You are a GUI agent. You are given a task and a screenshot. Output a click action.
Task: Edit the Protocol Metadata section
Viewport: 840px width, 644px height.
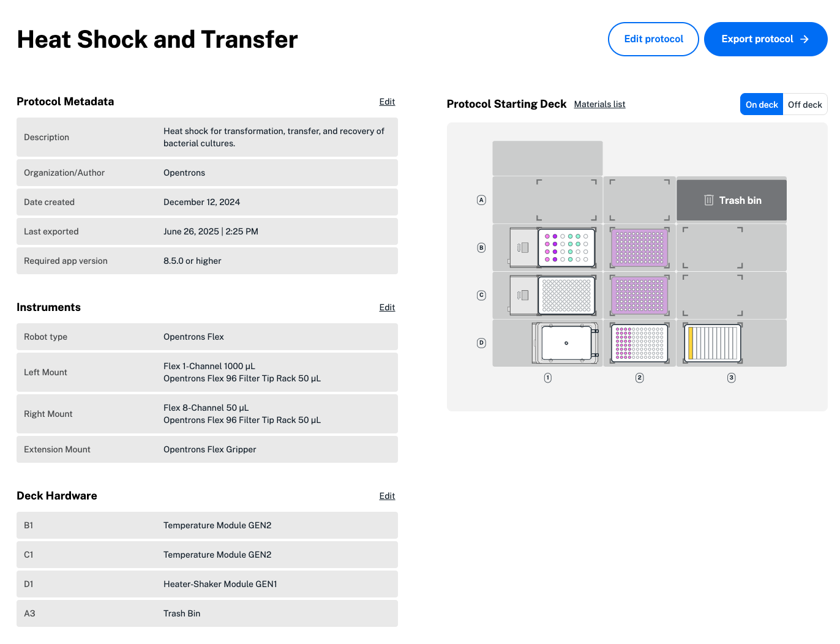pos(387,102)
